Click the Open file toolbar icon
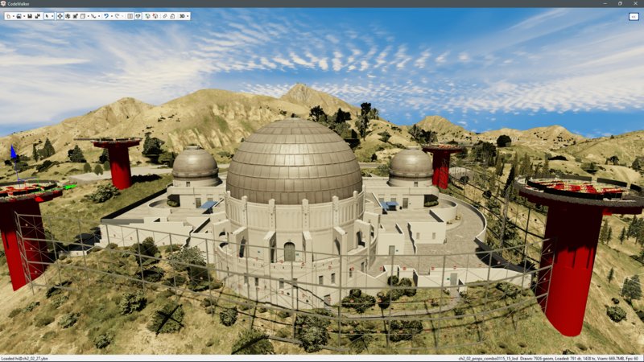This screenshot has height=362, width=644. (19, 16)
